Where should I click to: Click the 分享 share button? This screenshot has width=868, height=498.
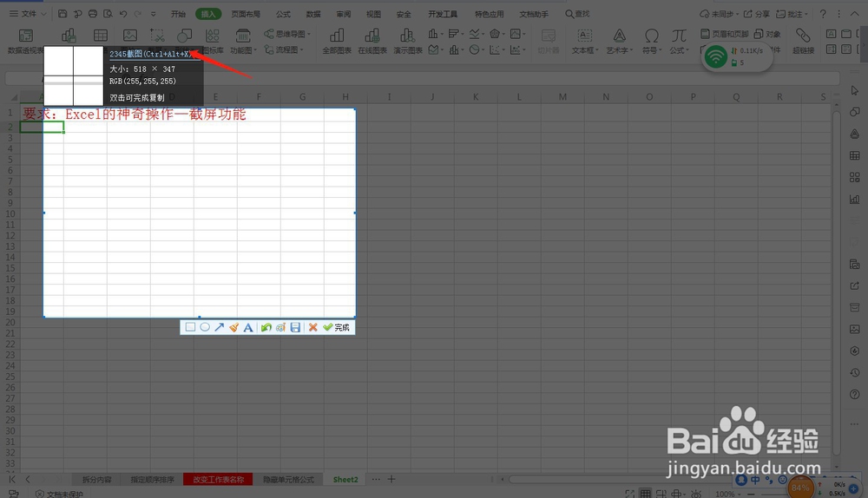coord(757,14)
